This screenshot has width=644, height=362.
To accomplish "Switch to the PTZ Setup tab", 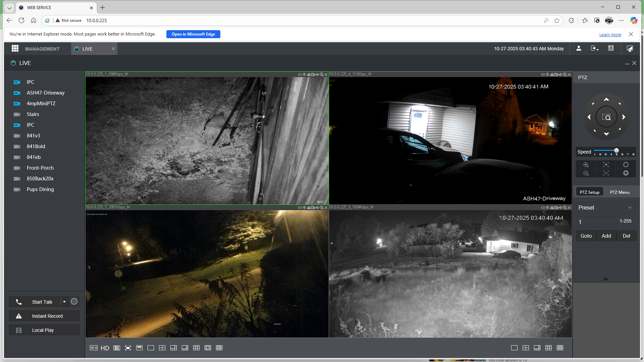I will [590, 192].
